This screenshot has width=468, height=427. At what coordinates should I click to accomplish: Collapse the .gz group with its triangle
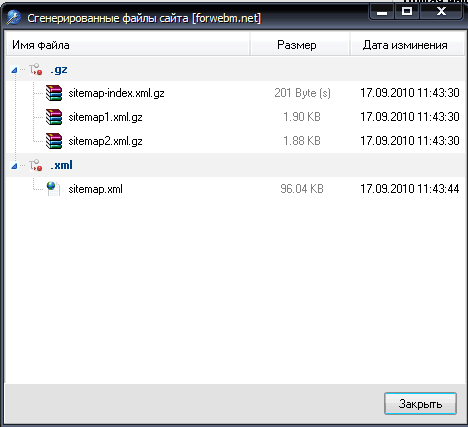pyautogui.click(x=14, y=70)
